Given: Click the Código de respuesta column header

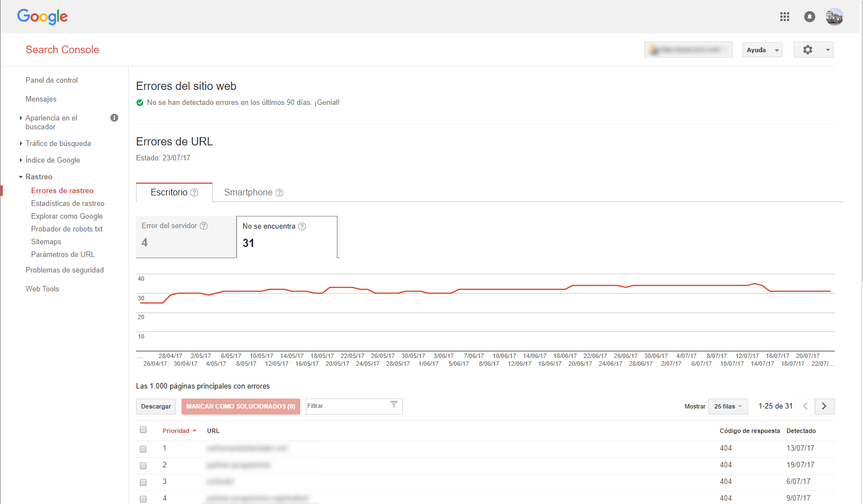Looking at the screenshot, I should 750,431.
